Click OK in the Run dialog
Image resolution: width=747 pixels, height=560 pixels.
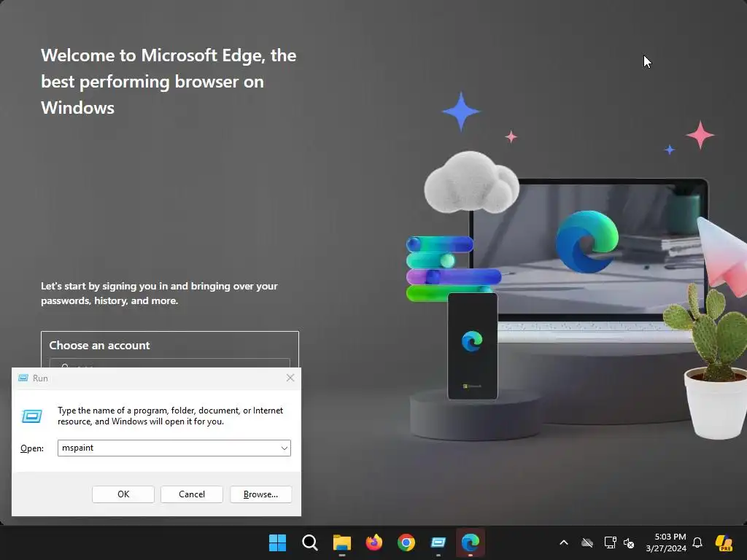pos(123,494)
